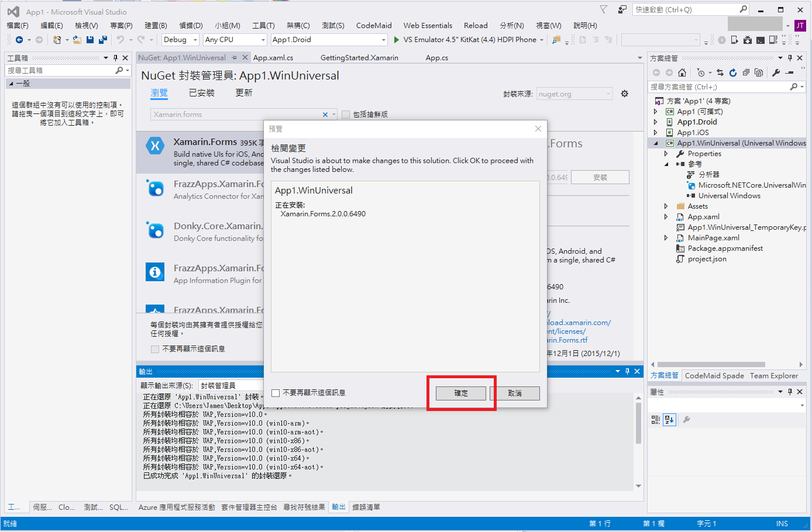The image size is (812, 532).
Task: Click the save all (double floppy) icon
Action: (x=103, y=40)
